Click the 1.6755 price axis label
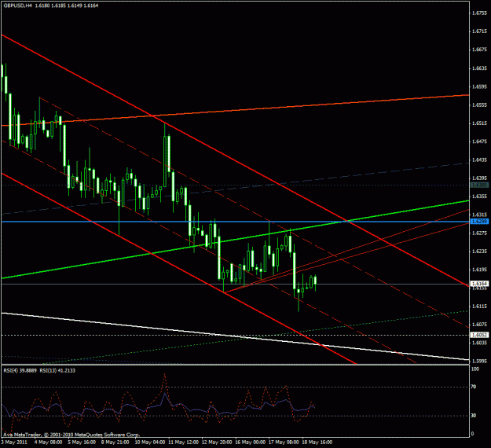Screen dimensions: 491x448 pyautogui.click(x=479, y=13)
